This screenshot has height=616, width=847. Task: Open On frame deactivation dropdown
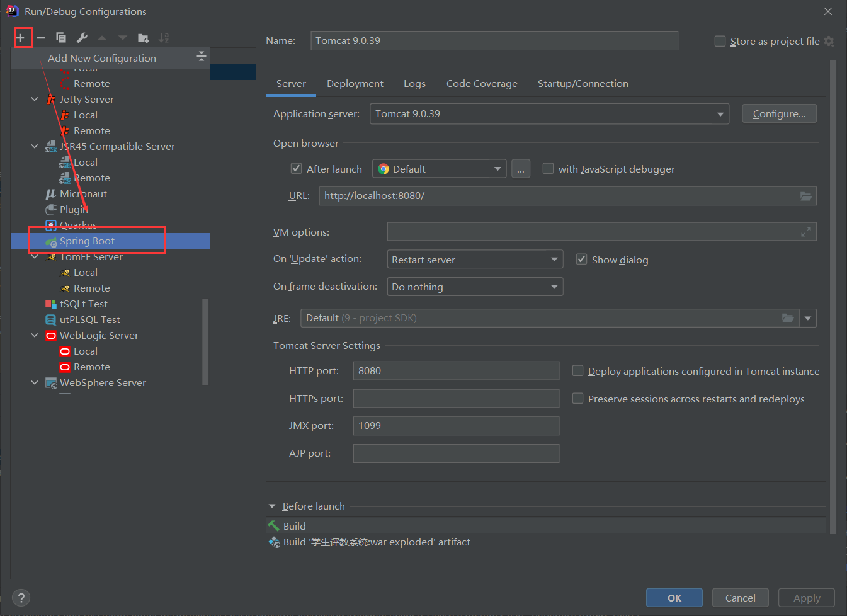475,287
